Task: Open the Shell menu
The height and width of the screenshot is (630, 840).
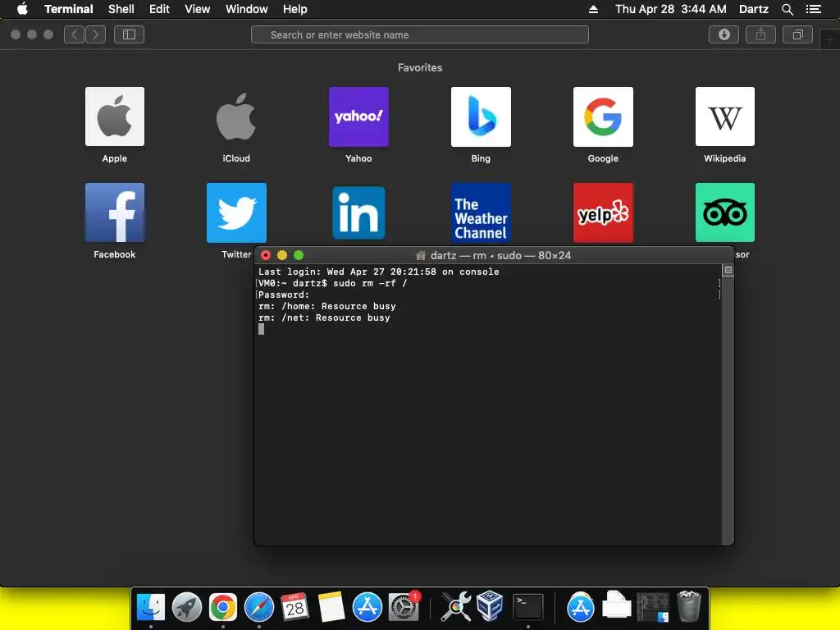Action: 121,9
